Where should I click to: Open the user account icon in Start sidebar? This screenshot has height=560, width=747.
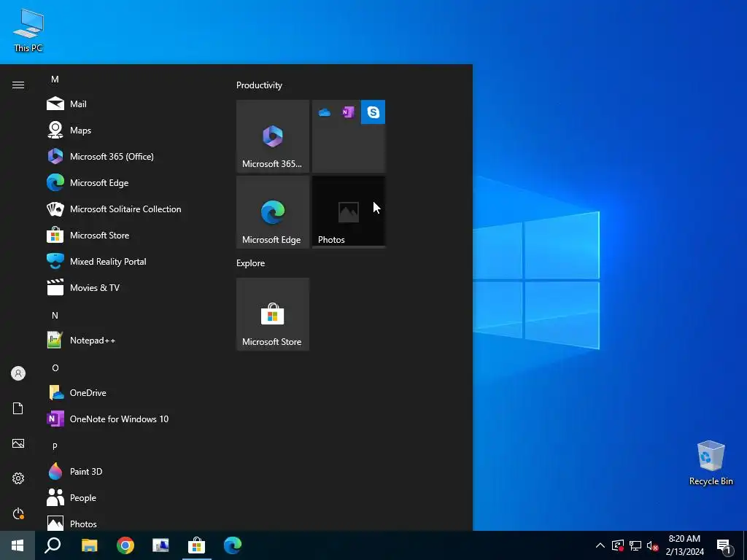tap(18, 373)
